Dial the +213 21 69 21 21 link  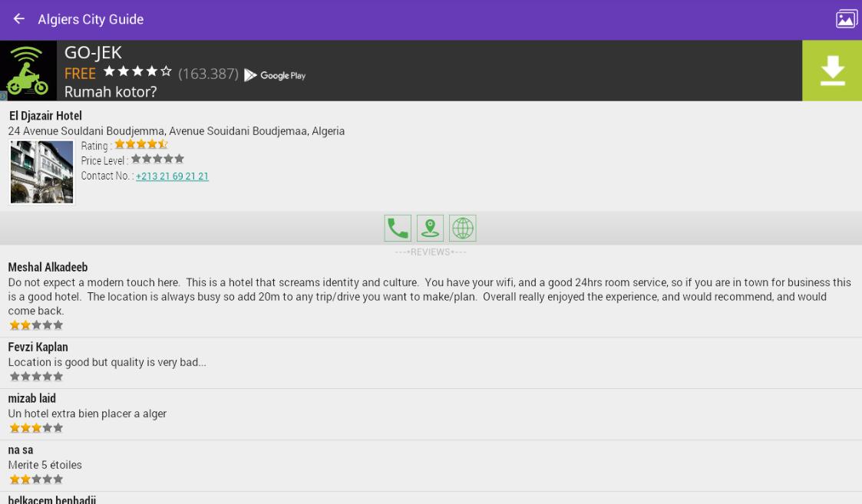(172, 176)
